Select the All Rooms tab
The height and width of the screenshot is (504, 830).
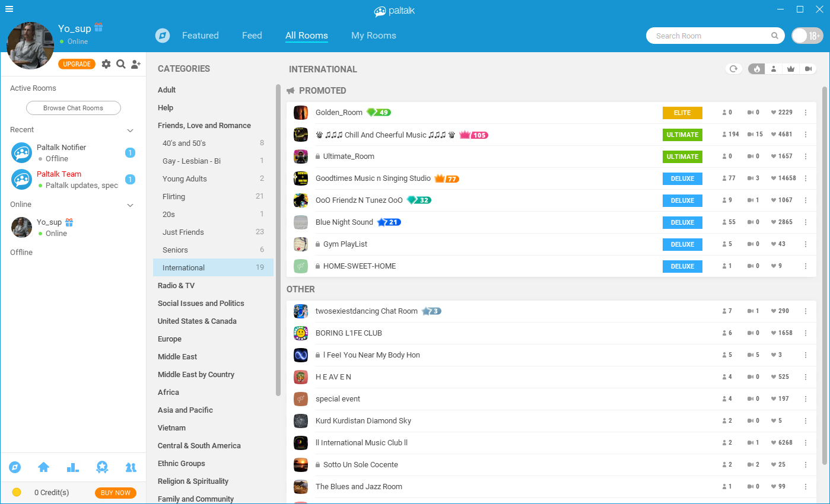coord(307,36)
